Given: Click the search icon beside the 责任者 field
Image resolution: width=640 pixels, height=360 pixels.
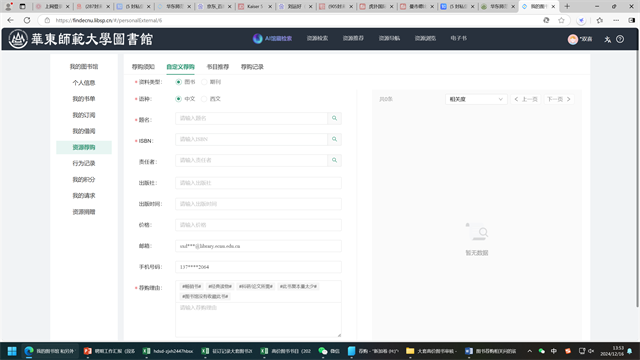Looking at the screenshot, I should pyautogui.click(x=334, y=160).
